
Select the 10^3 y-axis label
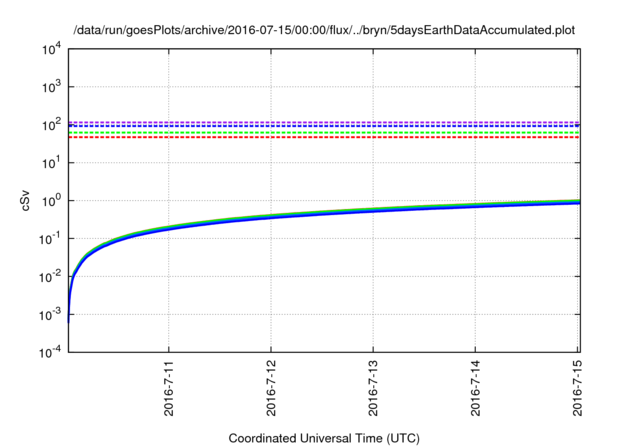(x=51, y=87)
